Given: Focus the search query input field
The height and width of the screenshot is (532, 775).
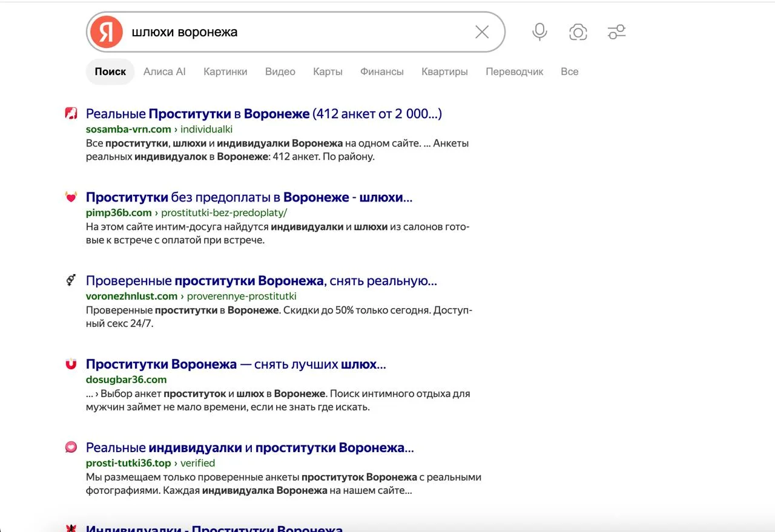Looking at the screenshot, I should [x=297, y=32].
